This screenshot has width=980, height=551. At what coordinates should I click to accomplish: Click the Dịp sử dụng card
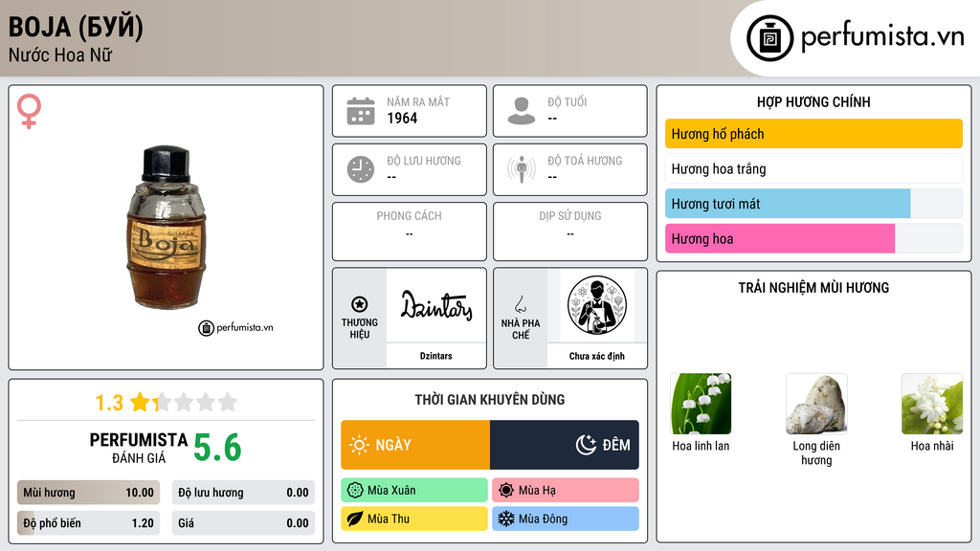570,231
